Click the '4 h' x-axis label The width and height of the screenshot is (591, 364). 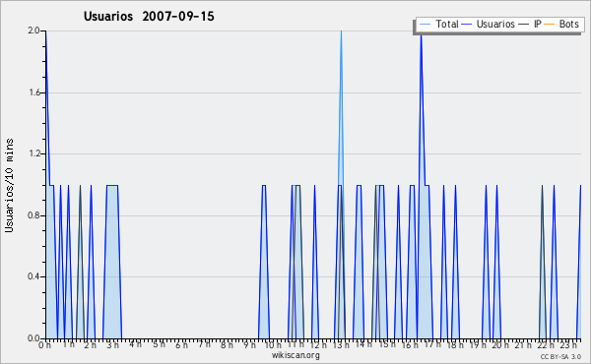[135, 344]
